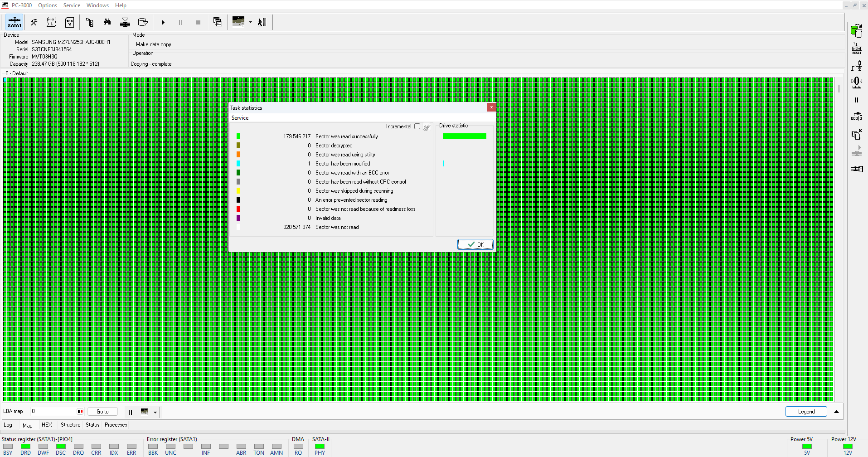Click the red 'readiness loss' color swatch
The width and height of the screenshot is (868, 457).
click(x=238, y=209)
